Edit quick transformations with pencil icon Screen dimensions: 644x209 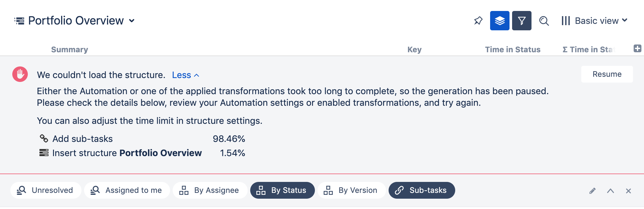592,191
